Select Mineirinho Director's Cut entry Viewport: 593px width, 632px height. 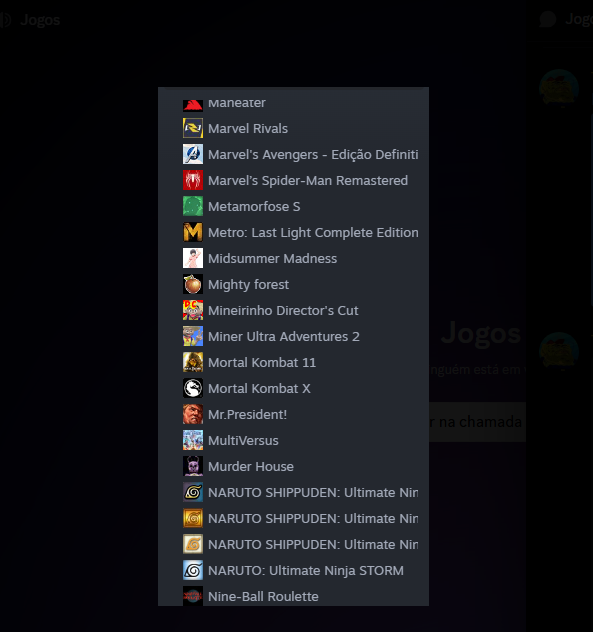pyautogui.click(x=283, y=311)
